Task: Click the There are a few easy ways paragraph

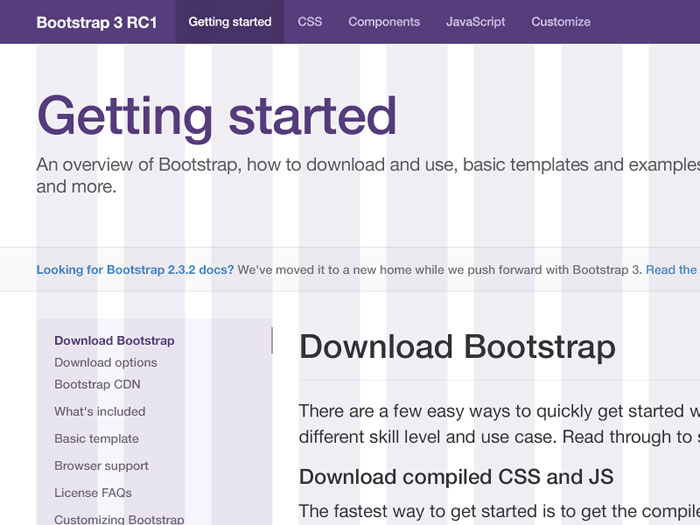Action: [x=500, y=424]
